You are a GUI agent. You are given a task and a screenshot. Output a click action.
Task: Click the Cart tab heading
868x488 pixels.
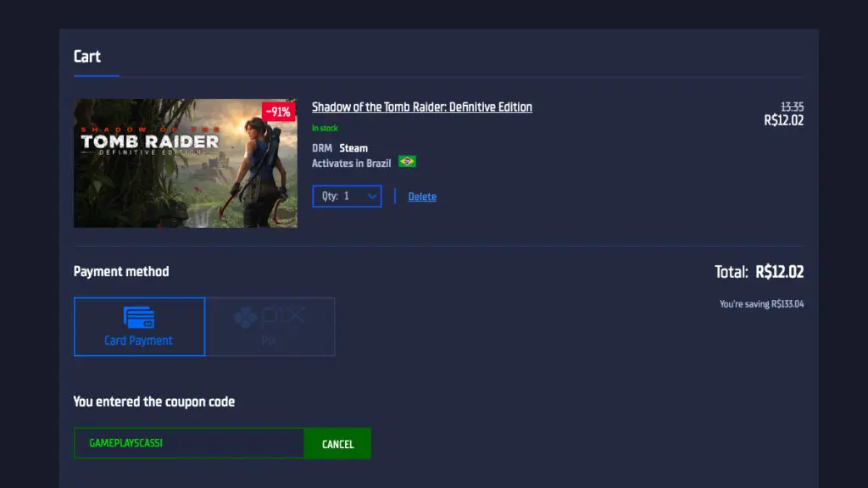pyautogui.click(x=87, y=57)
